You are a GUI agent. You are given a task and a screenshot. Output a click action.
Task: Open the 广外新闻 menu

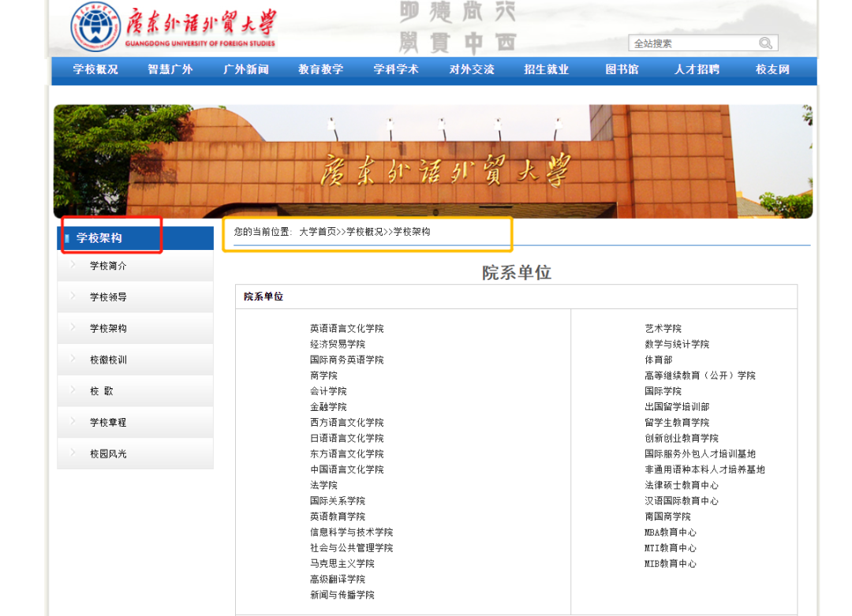(x=245, y=69)
